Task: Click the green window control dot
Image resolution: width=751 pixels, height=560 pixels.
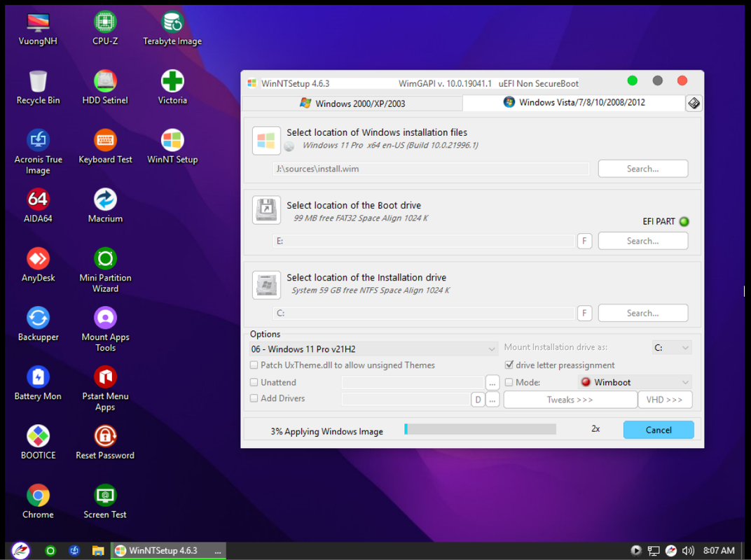Action: pos(632,81)
